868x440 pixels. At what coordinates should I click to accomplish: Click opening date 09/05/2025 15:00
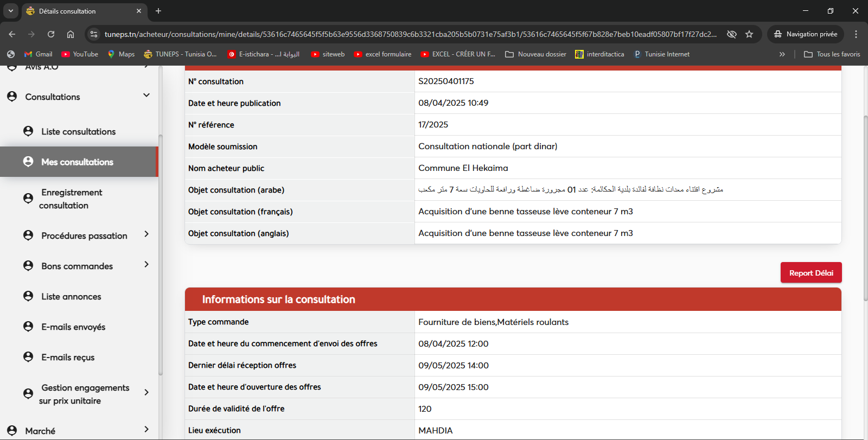pyautogui.click(x=454, y=387)
